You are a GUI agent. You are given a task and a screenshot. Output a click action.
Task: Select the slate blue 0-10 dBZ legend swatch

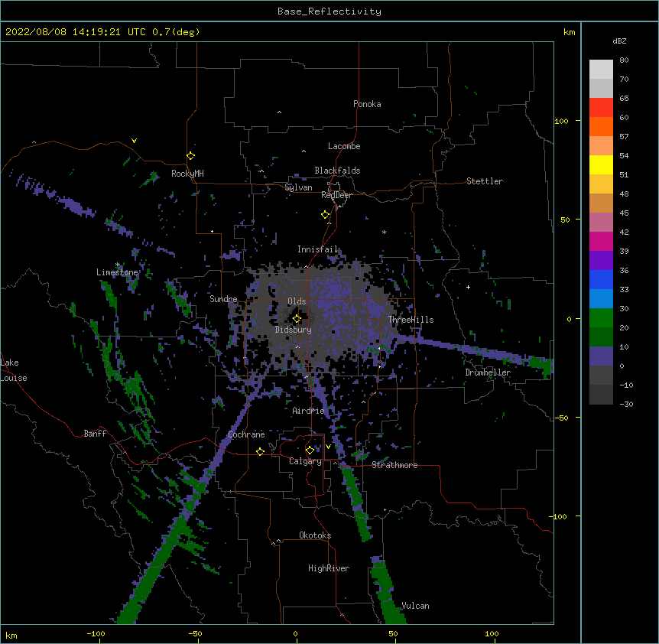pos(601,356)
